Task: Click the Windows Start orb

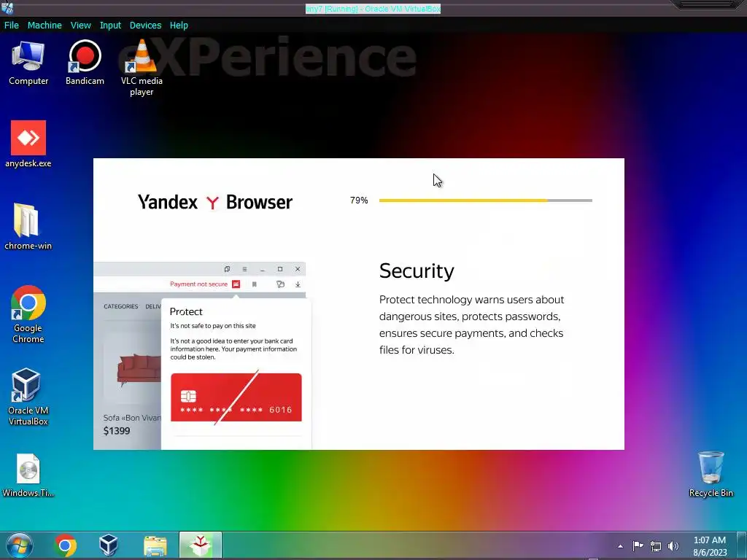Action: coord(20,545)
